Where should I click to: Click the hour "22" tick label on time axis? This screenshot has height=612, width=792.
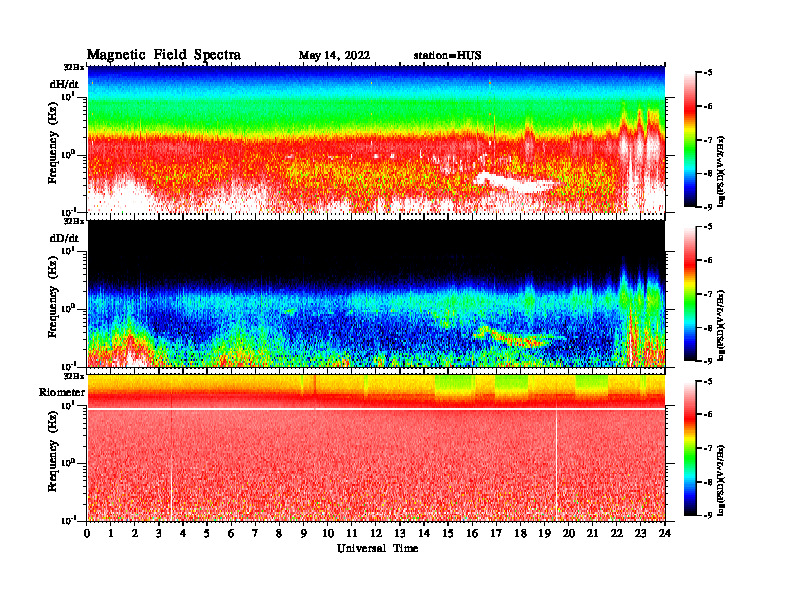pos(617,533)
